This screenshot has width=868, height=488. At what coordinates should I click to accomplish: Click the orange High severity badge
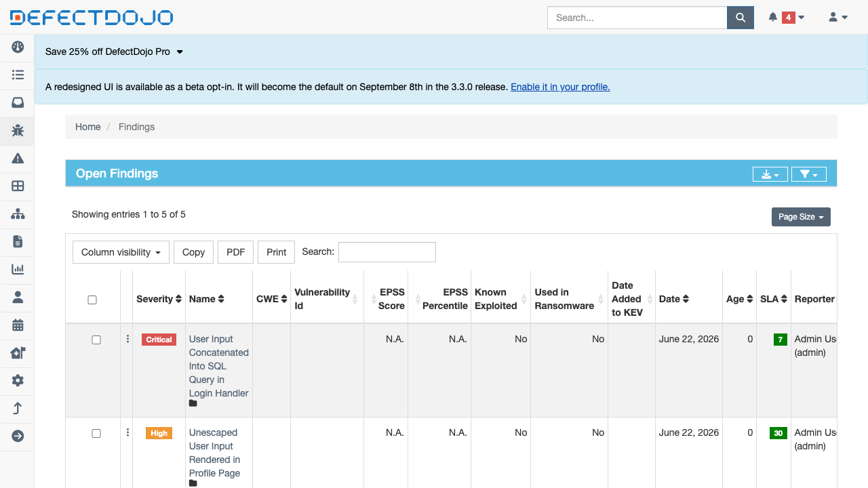[159, 433]
